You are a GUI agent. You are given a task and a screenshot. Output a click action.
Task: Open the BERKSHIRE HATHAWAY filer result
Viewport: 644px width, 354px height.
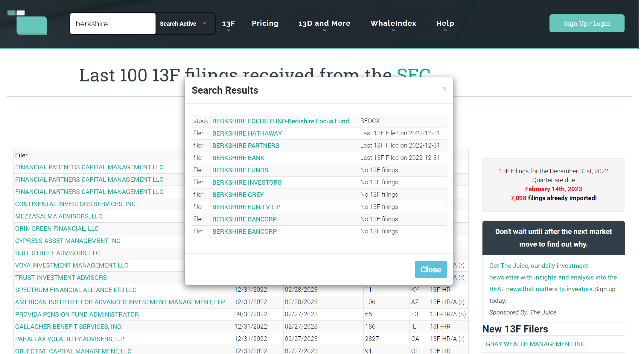(247, 133)
